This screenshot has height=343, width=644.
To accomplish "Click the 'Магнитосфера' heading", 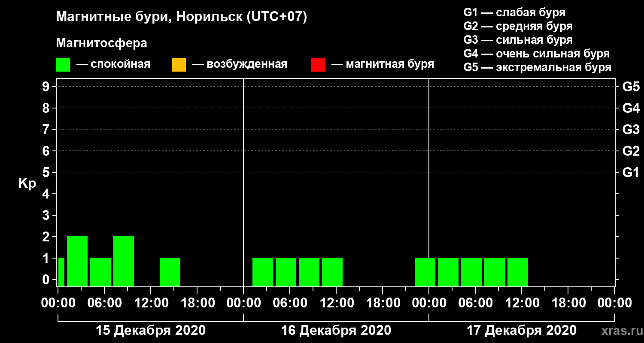I will pos(101,43).
